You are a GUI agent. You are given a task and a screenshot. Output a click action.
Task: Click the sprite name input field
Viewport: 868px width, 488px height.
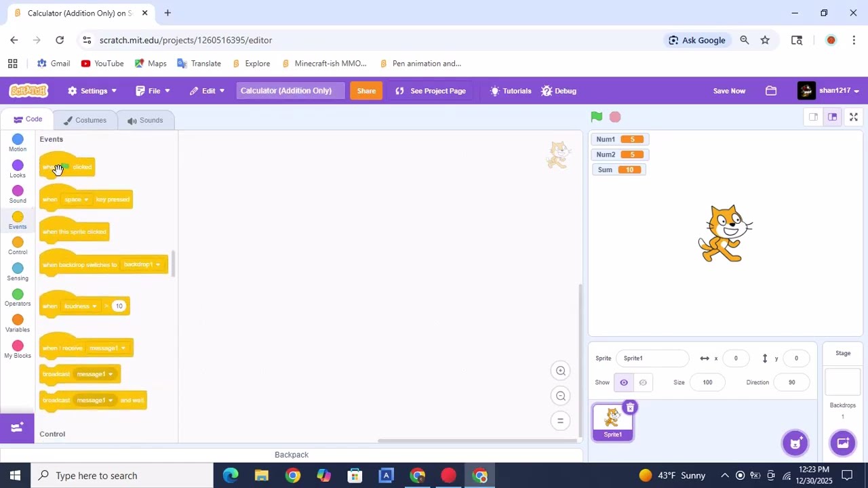(x=652, y=358)
